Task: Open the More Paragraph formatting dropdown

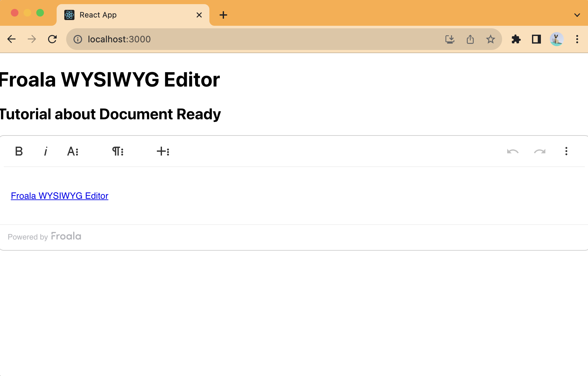Action: click(118, 151)
